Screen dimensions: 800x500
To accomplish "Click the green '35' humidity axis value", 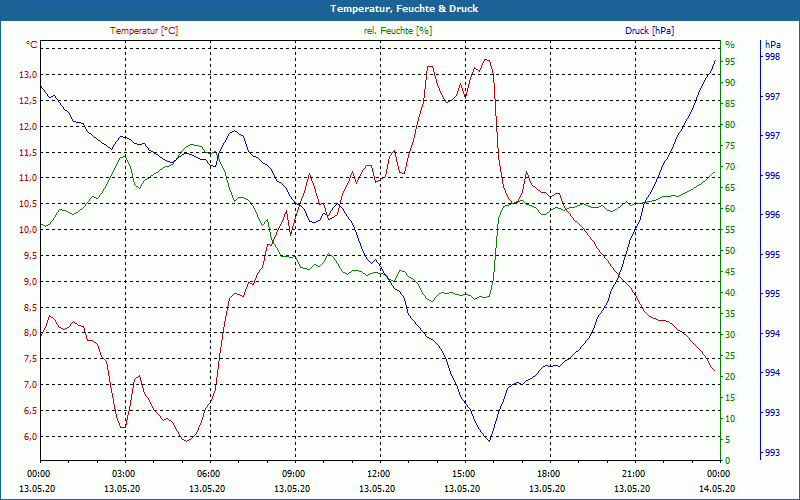I will click(730, 314).
